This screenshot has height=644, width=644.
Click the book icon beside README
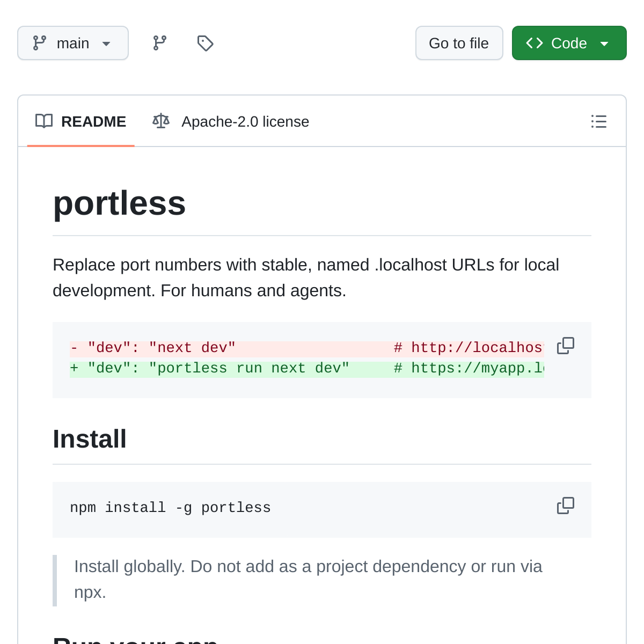[x=44, y=121]
